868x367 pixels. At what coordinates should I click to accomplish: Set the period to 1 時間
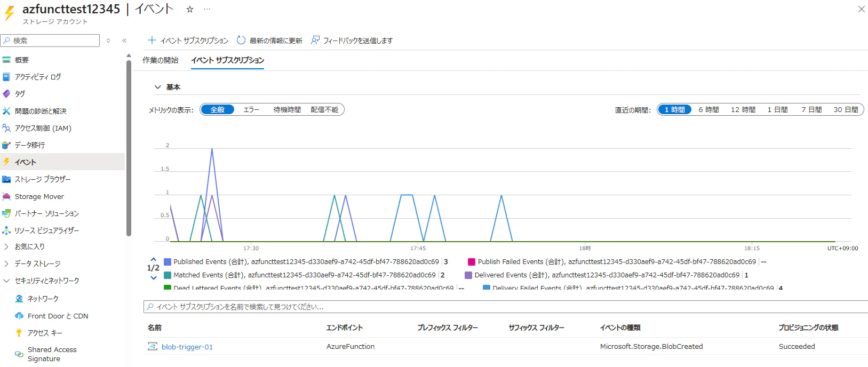point(675,110)
